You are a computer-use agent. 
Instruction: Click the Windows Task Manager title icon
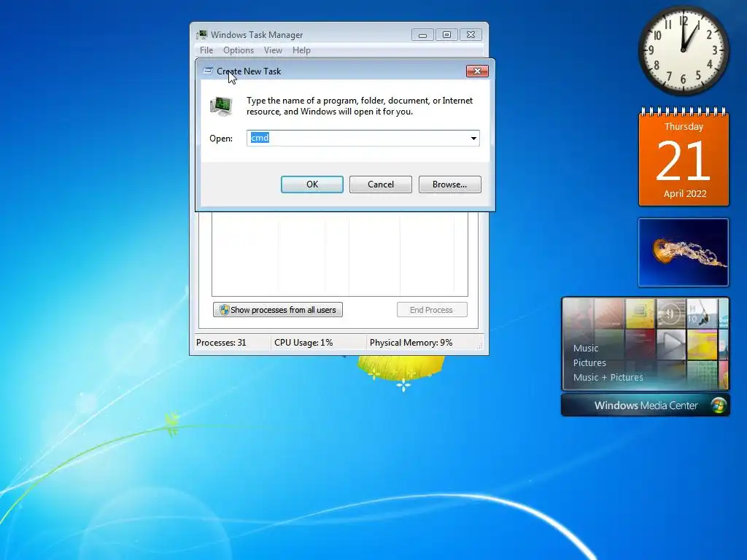click(x=202, y=35)
